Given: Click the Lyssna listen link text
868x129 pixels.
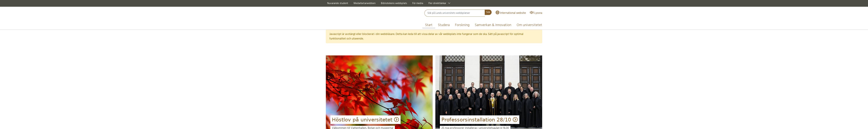Looking at the screenshot, I should click(538, 13).
